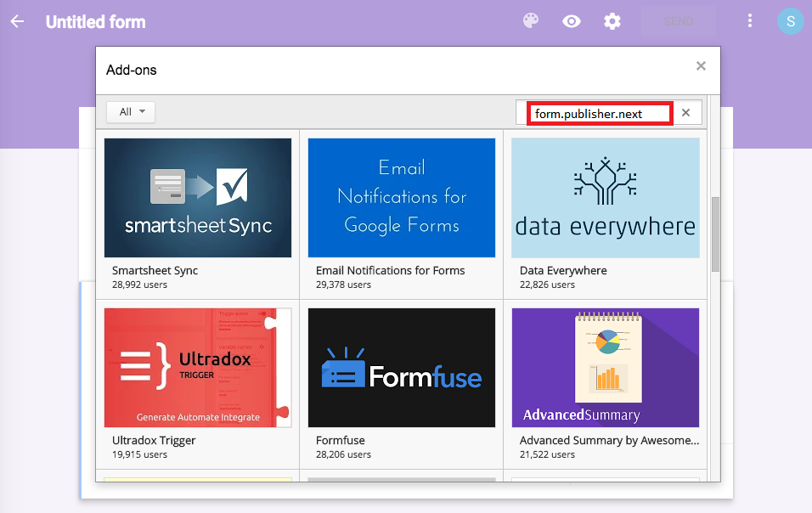Viewport: 812px width, 513px height.
Task: Click the 19,915 users text
Action: pos(139,454)
